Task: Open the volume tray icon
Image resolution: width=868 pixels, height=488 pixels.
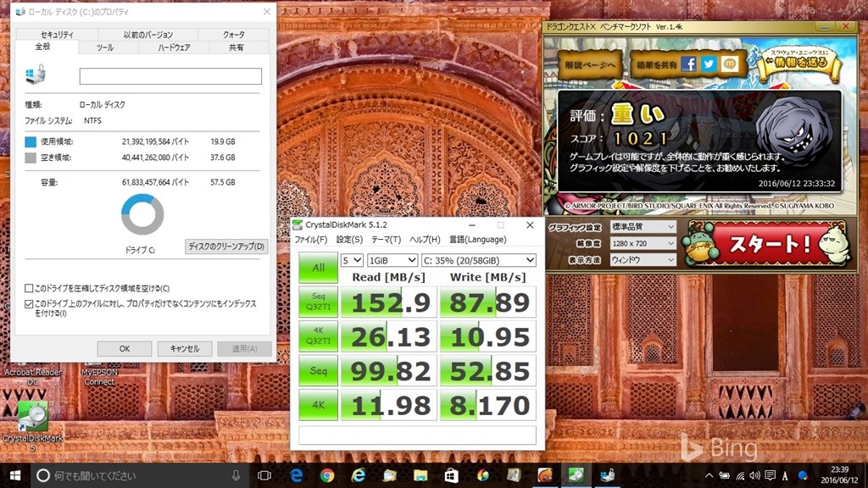Action: point(754,475)
